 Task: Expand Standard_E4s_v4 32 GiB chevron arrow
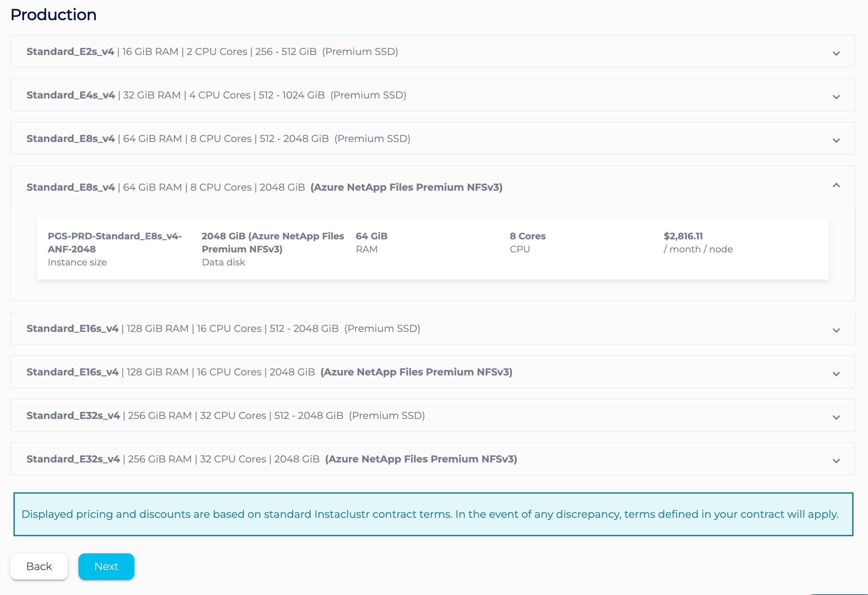tap(836, 97)
